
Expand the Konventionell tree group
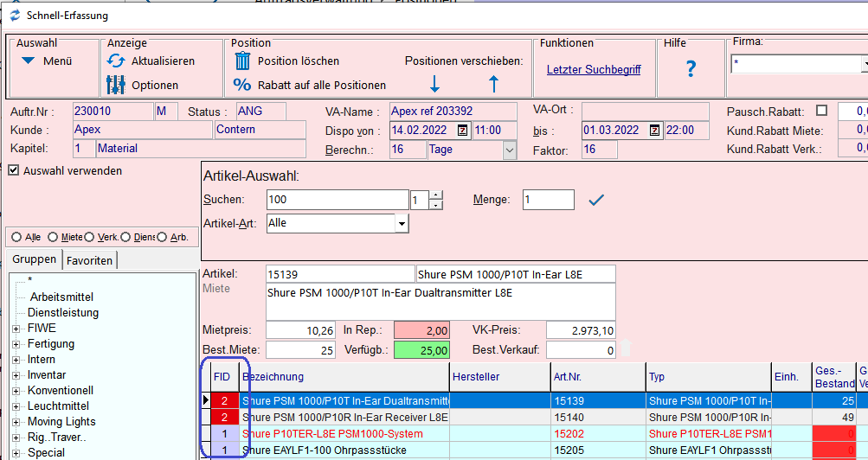click(x=16, y=390)
